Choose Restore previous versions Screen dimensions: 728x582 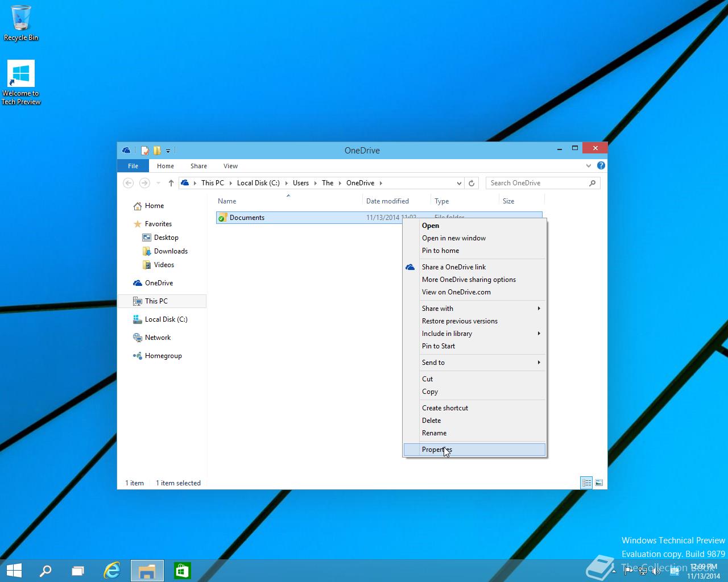point(474,321)
